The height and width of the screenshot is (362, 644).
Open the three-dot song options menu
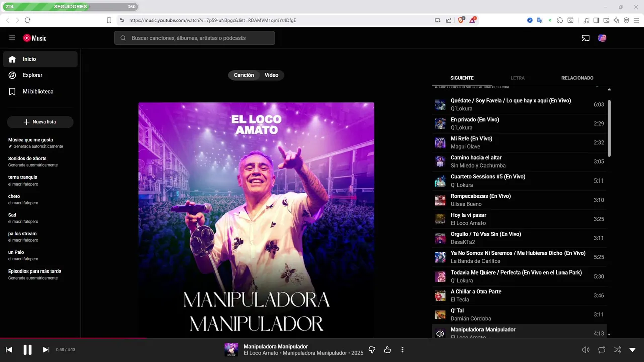click(403, 350)
